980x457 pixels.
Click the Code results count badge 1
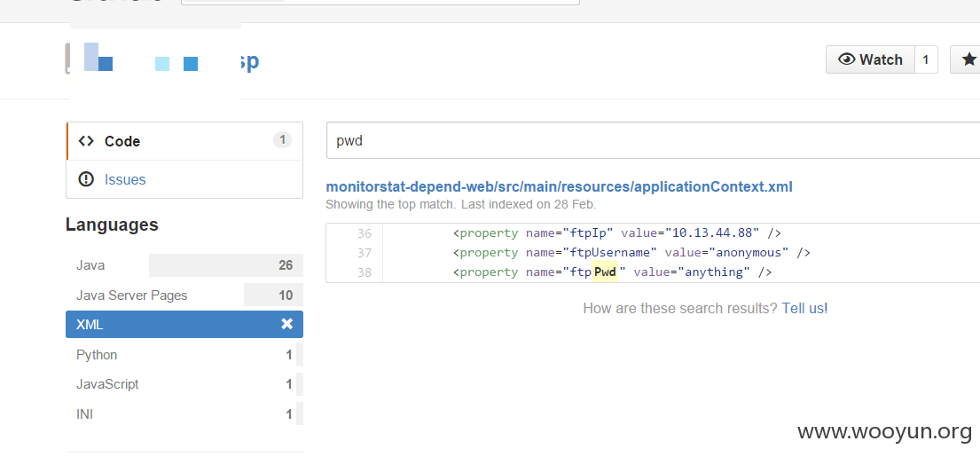coord(282,140)
